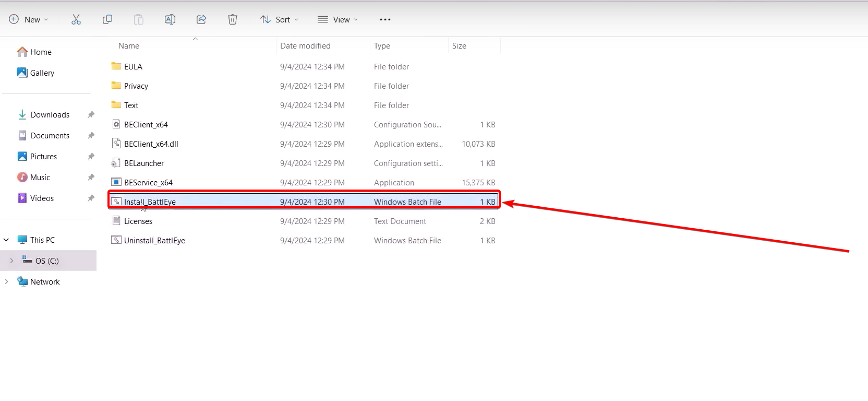
Task: Click the Privacy folder name
Action: [136, 86]
